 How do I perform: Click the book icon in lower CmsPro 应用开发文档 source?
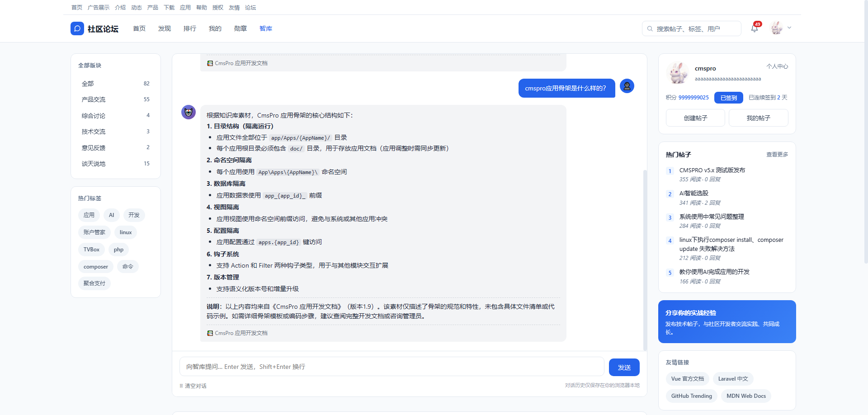point(210,333)
